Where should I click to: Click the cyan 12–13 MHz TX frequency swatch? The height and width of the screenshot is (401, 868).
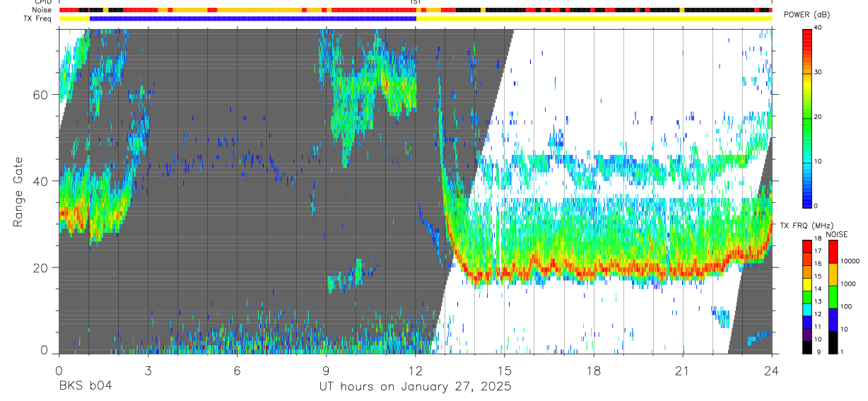click(807, 310)
